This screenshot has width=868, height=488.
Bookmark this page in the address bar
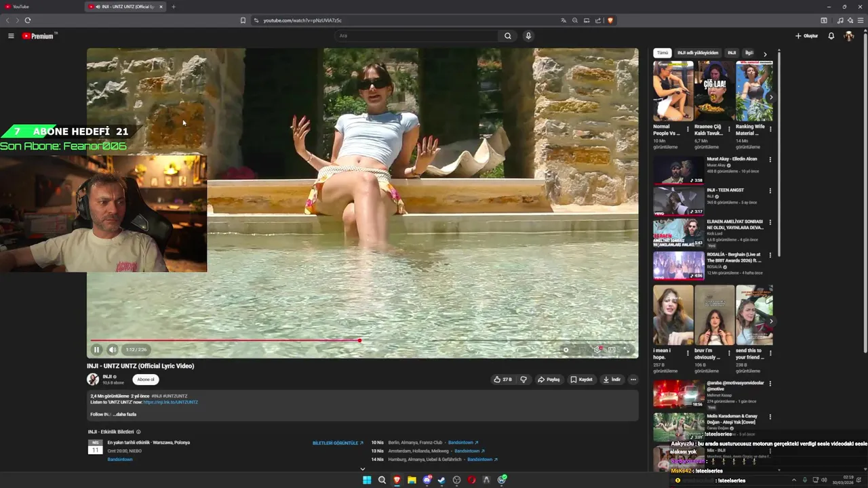click(243, 20)
